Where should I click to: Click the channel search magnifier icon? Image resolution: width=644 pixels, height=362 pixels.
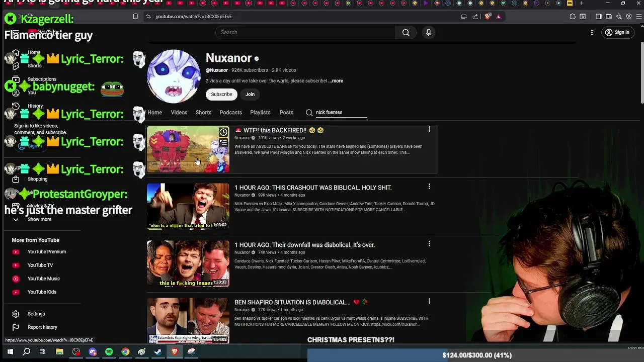(309, 113)
